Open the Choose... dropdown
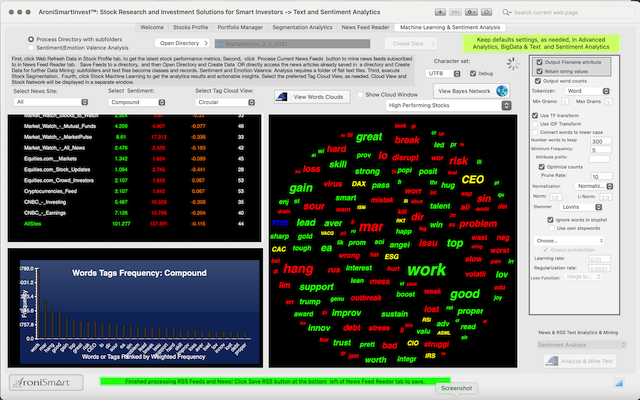 click(x=569, y=240)
